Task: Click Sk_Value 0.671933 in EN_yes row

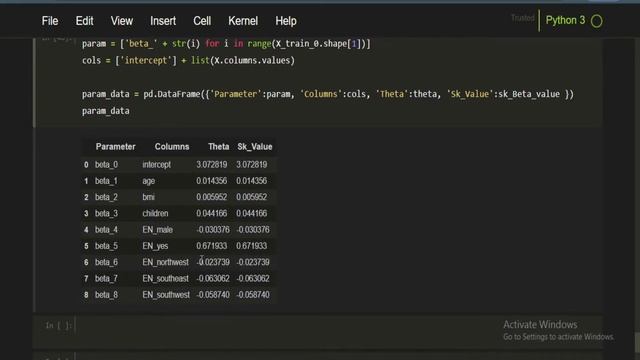Action: (251, 246)
